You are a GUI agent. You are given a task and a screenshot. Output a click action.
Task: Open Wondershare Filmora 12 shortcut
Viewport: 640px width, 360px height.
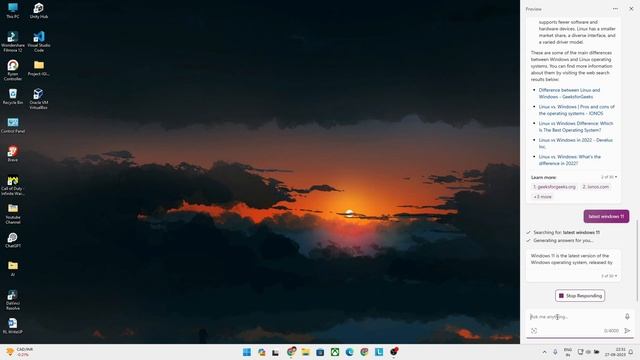[x=13, y=42]
